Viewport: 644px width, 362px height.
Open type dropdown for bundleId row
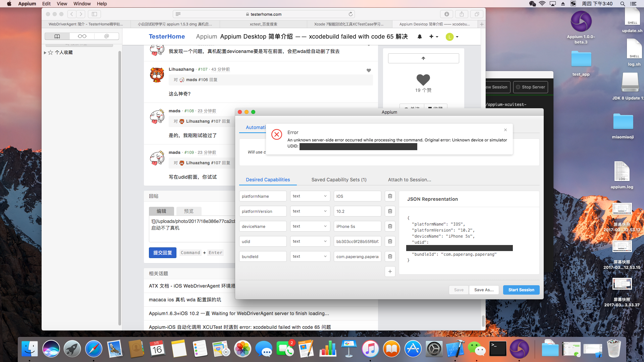coord(310,256)
